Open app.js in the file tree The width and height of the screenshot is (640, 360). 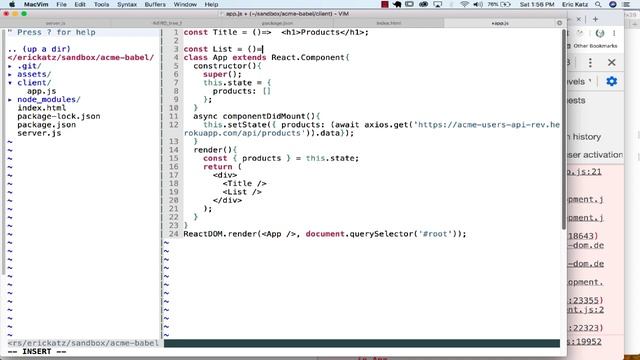[42, 91]
